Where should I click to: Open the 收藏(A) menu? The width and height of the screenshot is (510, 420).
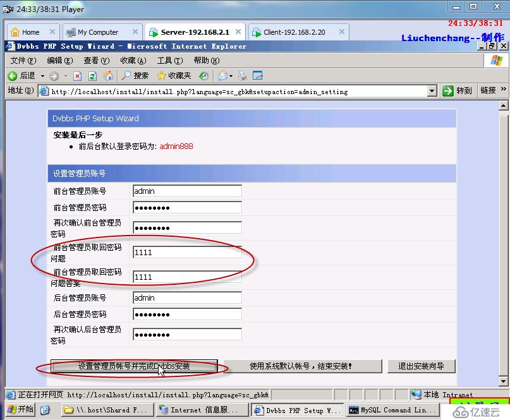pos(133,61)
